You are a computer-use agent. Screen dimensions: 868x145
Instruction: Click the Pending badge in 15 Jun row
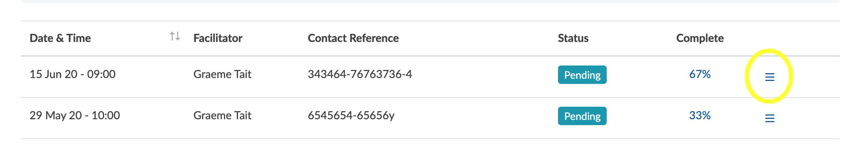(582, 75)
